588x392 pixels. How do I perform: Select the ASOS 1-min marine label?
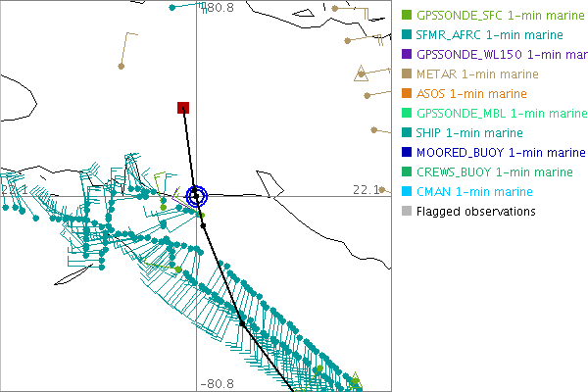pos(471,94)
